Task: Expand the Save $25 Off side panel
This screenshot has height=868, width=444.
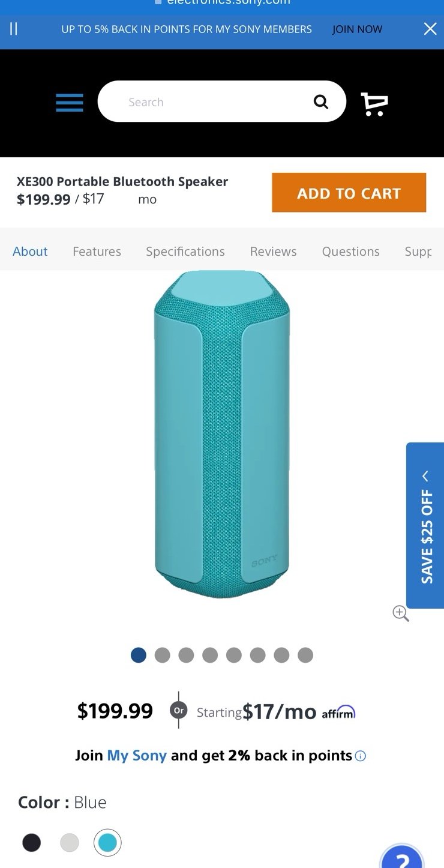Action: click(x=425, y=525)
